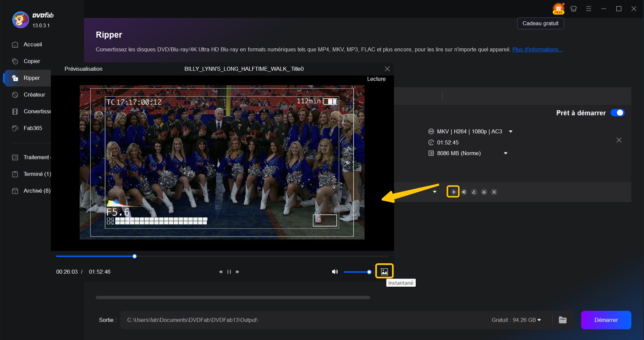The image size is (644, 340).
Task: Click the unplayed part of preview timeline
Action: click(263, 256)
